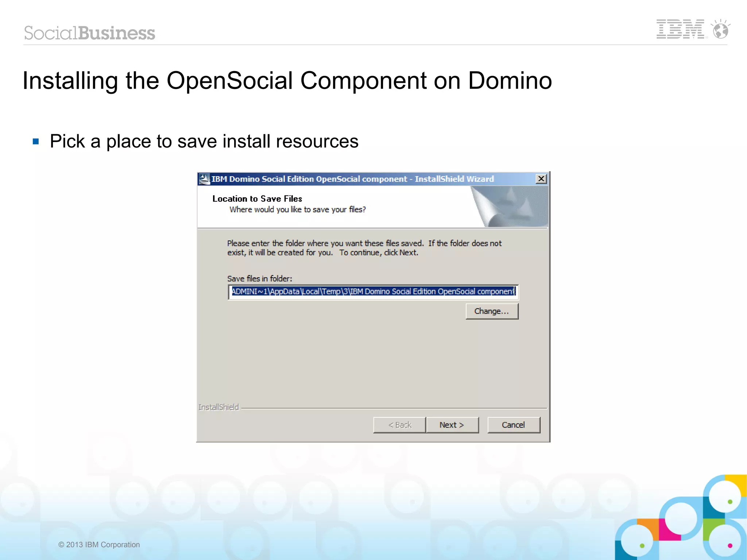Click the IBM logo on the slide

point(681,29)
